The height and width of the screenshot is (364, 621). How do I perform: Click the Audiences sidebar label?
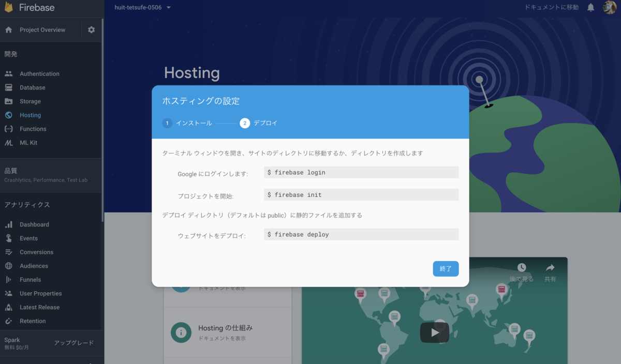(x=34, y=266)
